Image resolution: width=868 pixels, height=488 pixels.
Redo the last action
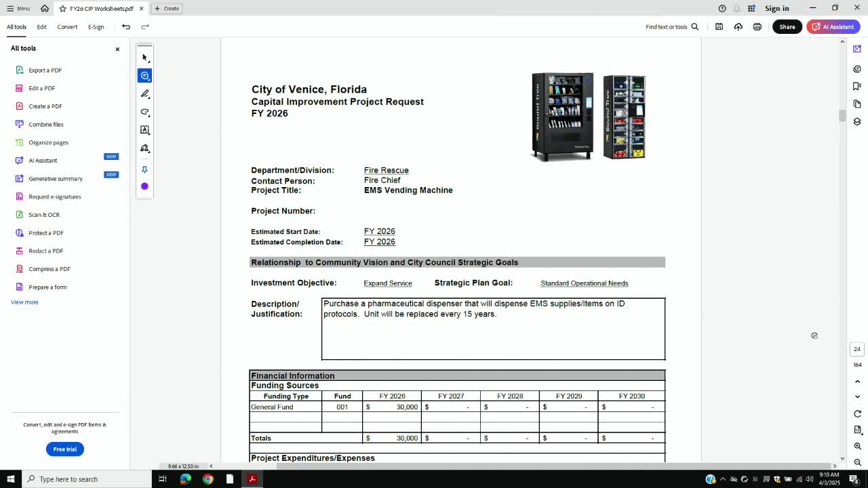tap(145, 27)
